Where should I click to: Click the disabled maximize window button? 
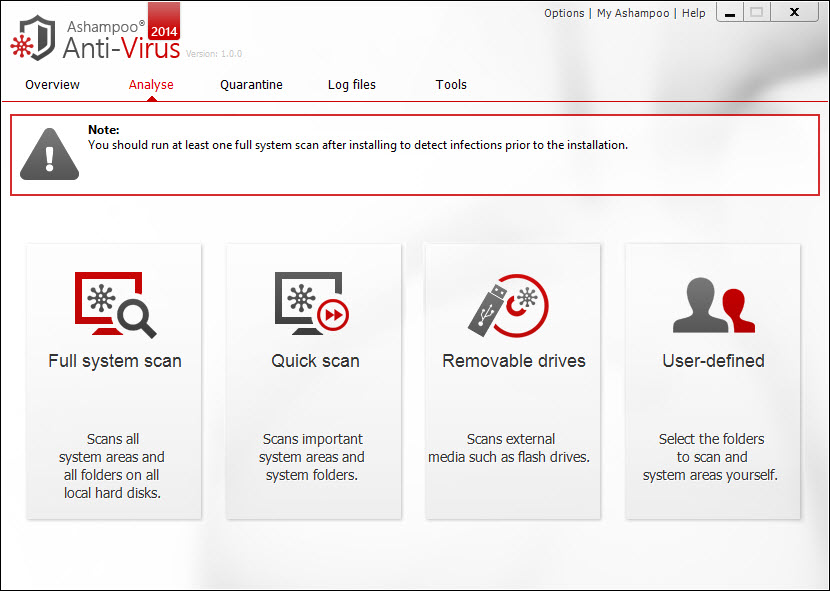757,13
